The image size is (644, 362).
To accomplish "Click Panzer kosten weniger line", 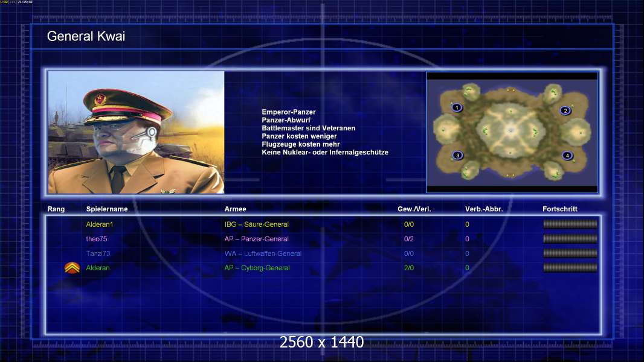I will point(299,136).
